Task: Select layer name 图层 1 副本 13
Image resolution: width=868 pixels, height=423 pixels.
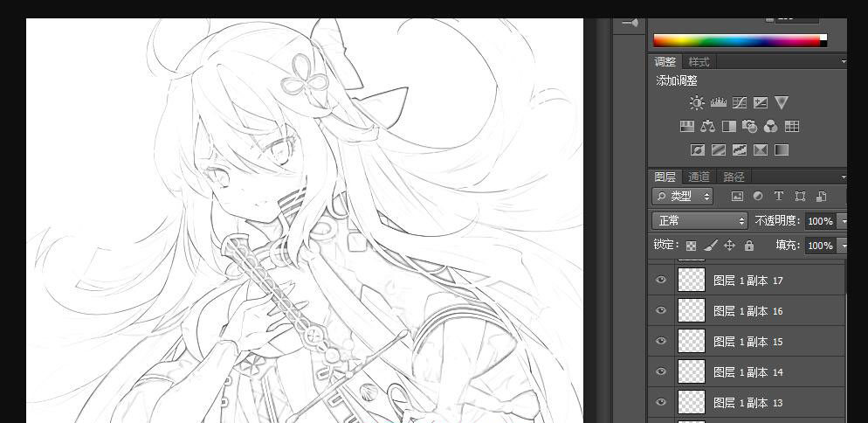Action: [x=747, y=403]
